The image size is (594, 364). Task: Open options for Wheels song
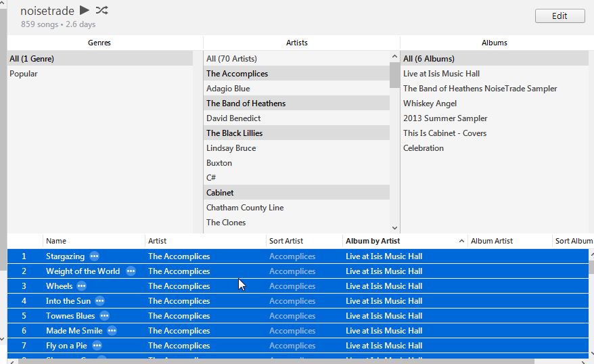coord(81,286)
